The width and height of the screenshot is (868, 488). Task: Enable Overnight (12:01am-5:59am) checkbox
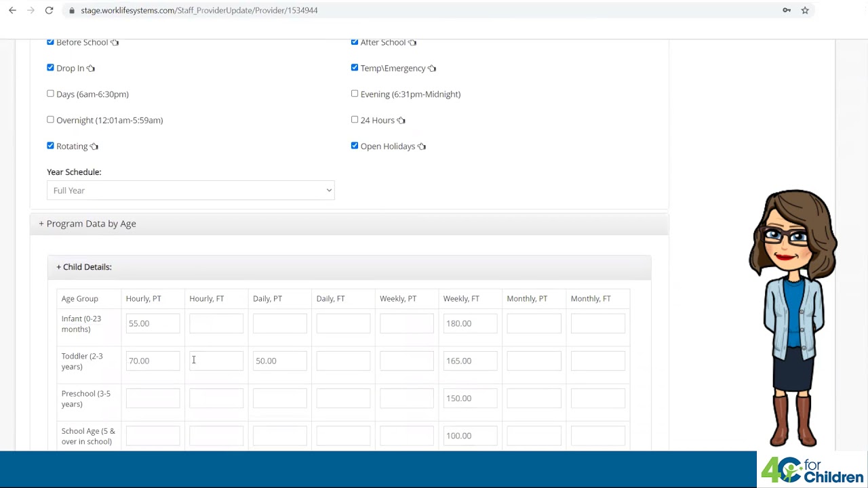click(x=50, y=119)
